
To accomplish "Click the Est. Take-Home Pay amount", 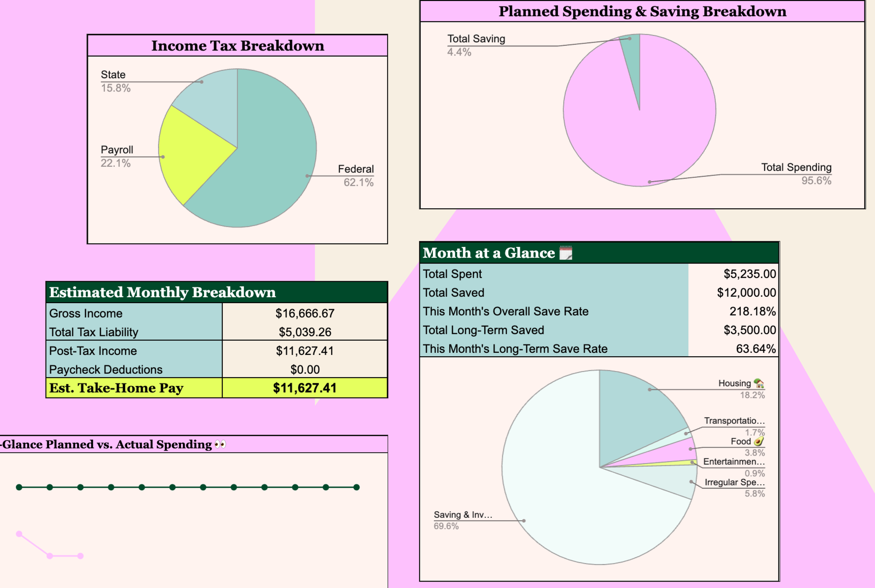I will [304, 388].
